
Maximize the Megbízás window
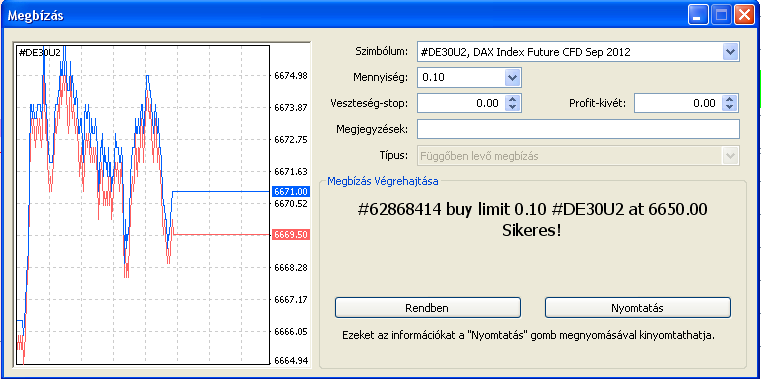point(721,16)
